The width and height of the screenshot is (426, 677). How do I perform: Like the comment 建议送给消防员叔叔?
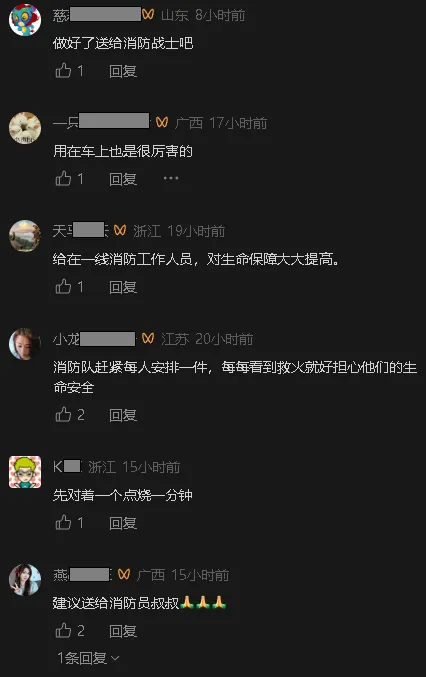click(x=63, y=630)
